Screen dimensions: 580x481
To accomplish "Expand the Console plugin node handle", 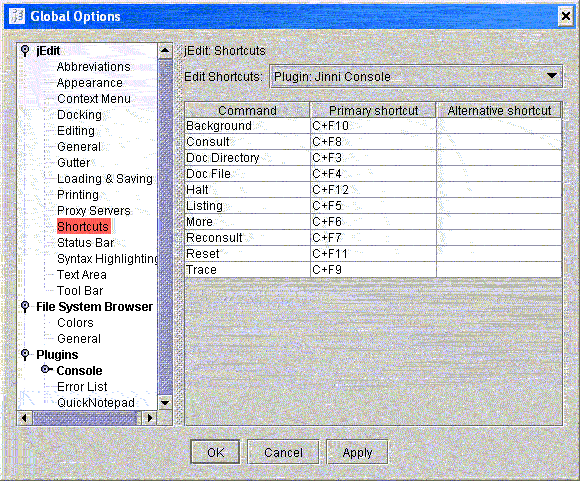I will click(x=46, y=369).
